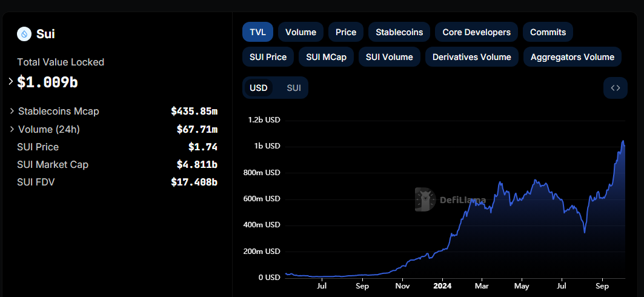Click the 600m USD axis label

[x=261, y=199]
